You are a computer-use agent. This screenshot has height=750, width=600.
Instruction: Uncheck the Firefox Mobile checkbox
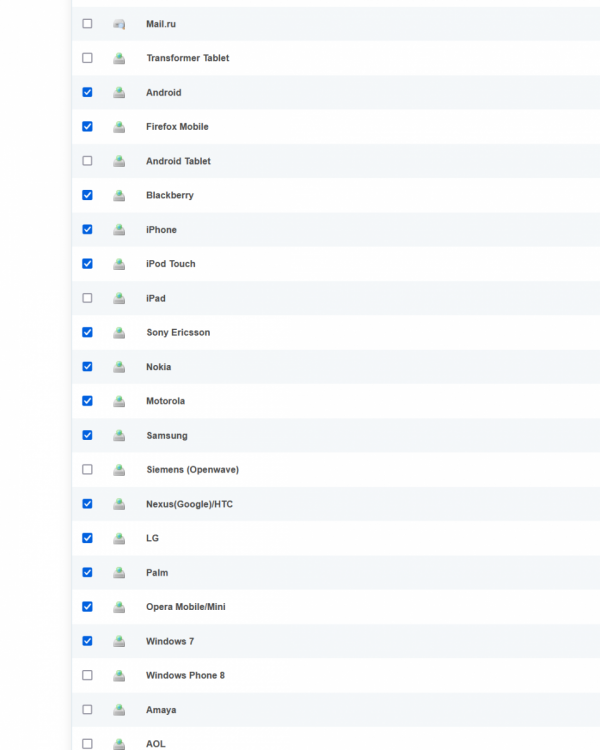[87, 127]
